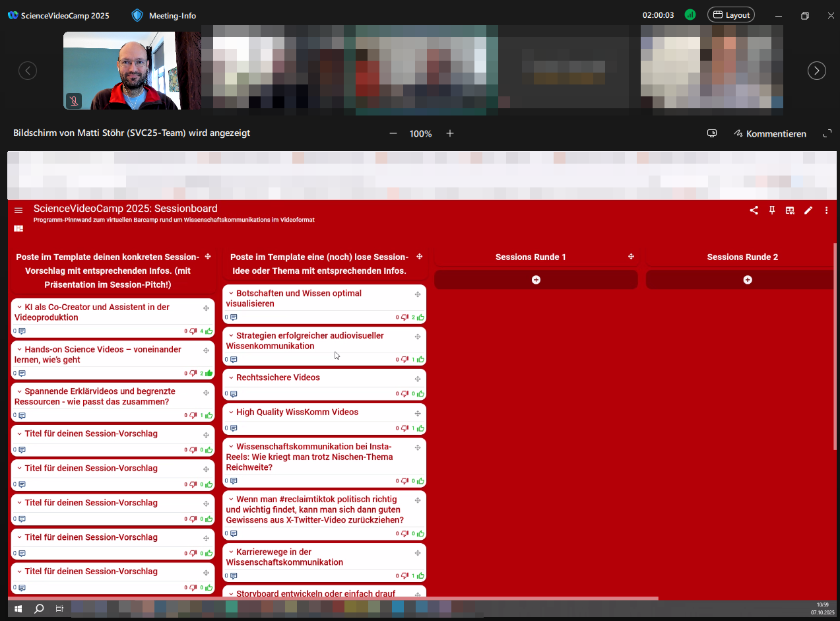Click move handle of Sessions Runde 1 column
The image size is (840, 621).
pyautogui.click(x=631, y=257)
